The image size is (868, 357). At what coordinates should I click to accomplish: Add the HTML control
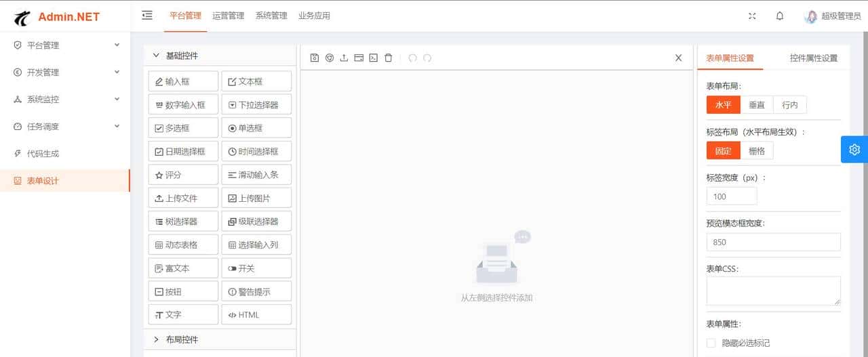(256, 315)
